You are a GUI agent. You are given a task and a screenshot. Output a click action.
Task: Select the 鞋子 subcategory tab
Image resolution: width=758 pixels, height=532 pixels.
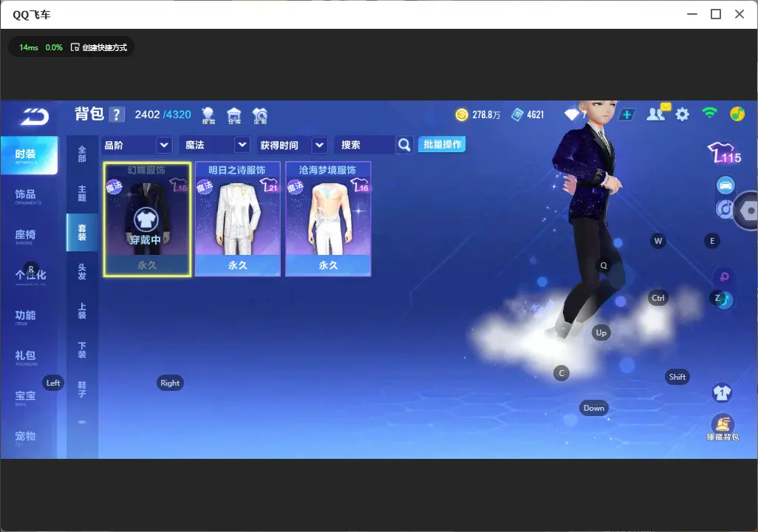tap(82, 389)
